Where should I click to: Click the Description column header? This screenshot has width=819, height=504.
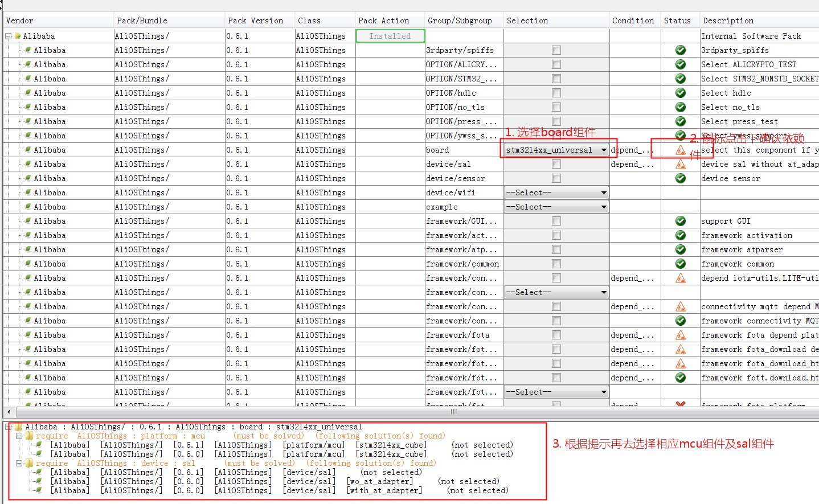(760, 21)
